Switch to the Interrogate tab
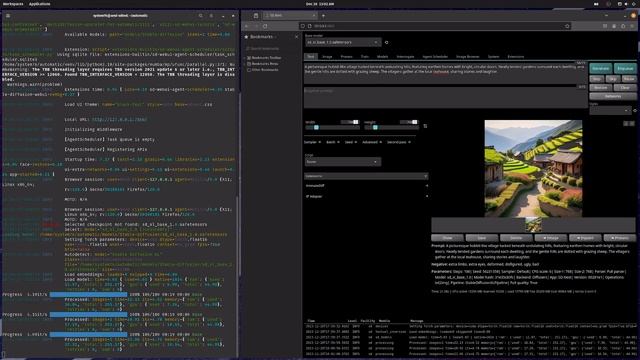The height and width of the screenshot is (360, 640). point(405,57)
